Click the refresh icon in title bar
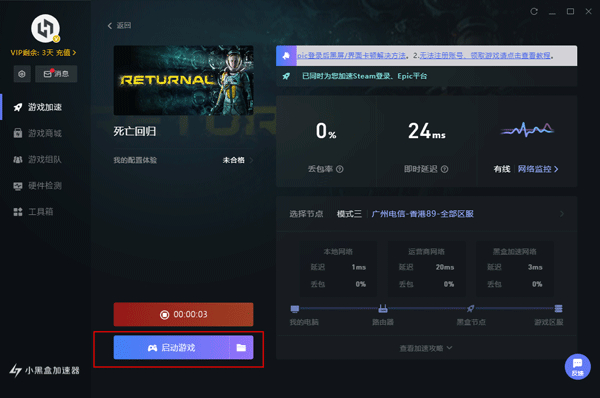The height and width of the screenshot is (398, 600). click(534, 11)
